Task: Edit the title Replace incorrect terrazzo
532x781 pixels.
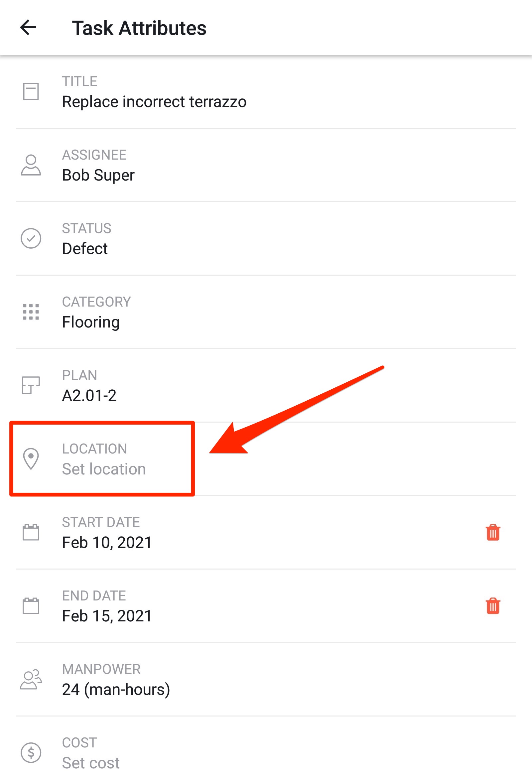Action: point(266,91)
